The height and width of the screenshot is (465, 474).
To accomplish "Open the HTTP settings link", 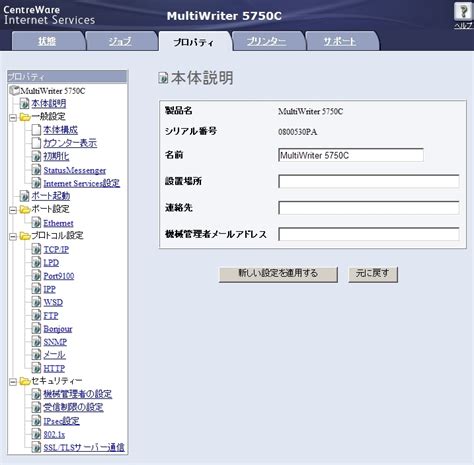I will [x=54, y=368].
